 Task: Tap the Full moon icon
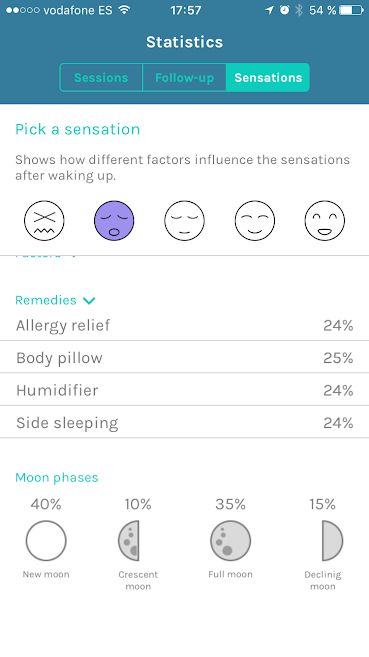tap(230, 541)
